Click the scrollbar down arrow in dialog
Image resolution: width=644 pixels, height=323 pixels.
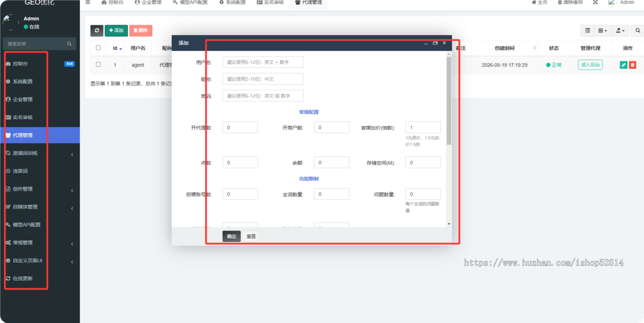click(x=449, y=224)
